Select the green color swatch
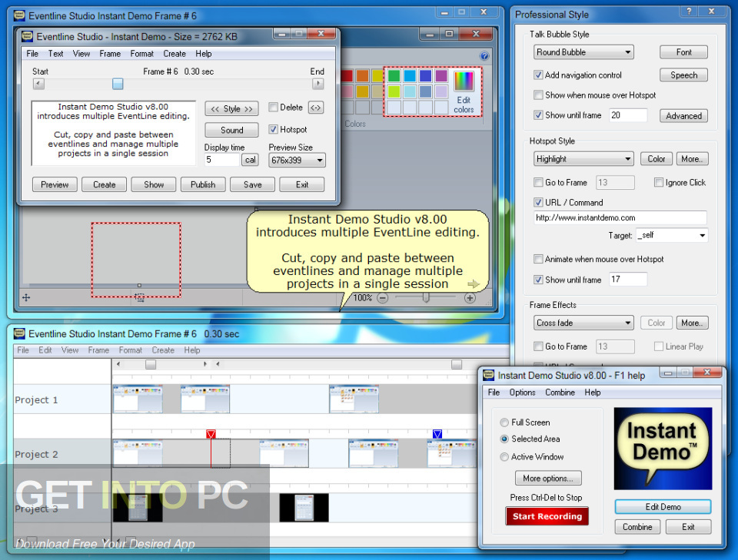Screen dimensions: 738x560 click(x=394, y=76)
